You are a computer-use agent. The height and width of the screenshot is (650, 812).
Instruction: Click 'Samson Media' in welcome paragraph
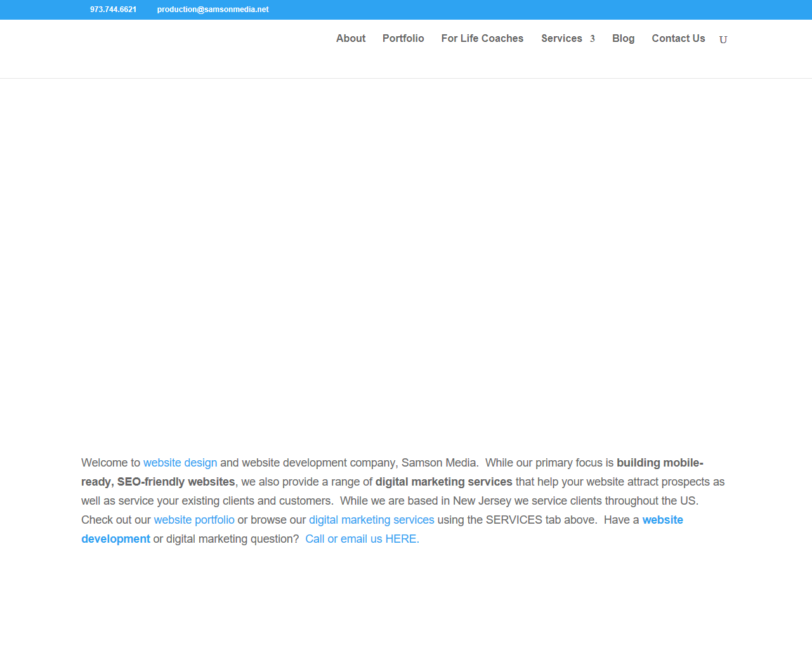click(x=439, y=463)
